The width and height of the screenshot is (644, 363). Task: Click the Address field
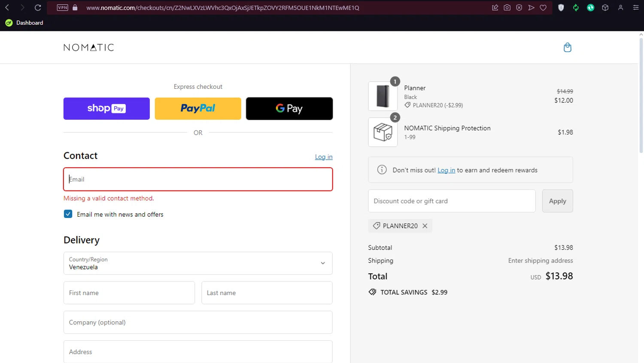[x=198, y=352]
